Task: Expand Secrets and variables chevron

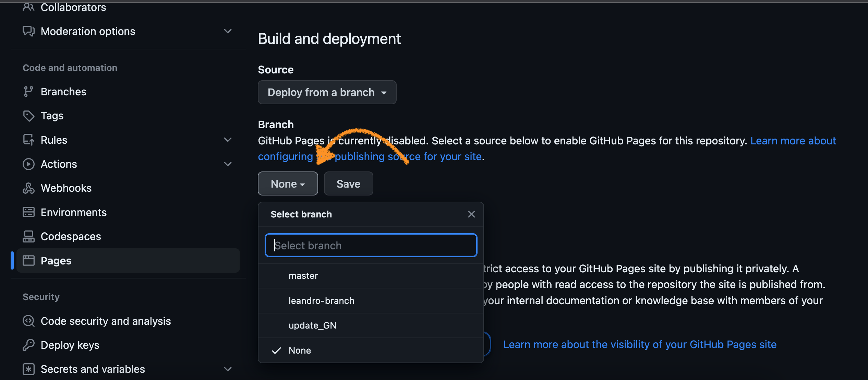Action: [228, 369]
